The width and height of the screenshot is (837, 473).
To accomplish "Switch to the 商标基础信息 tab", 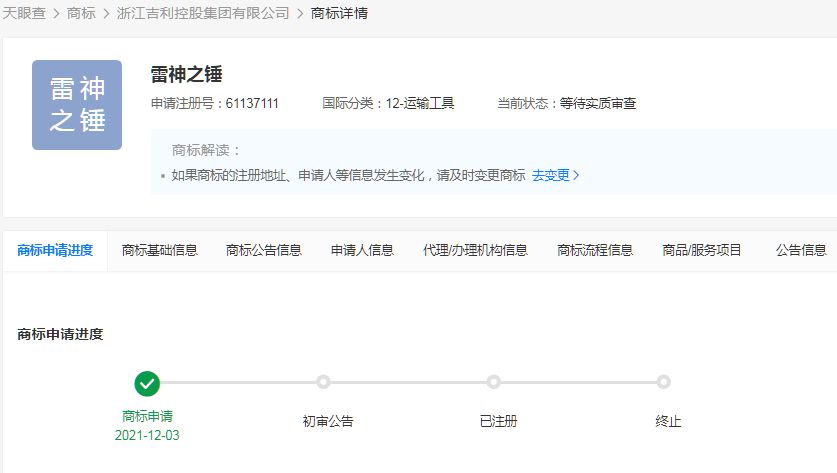I will coord(160,250).
